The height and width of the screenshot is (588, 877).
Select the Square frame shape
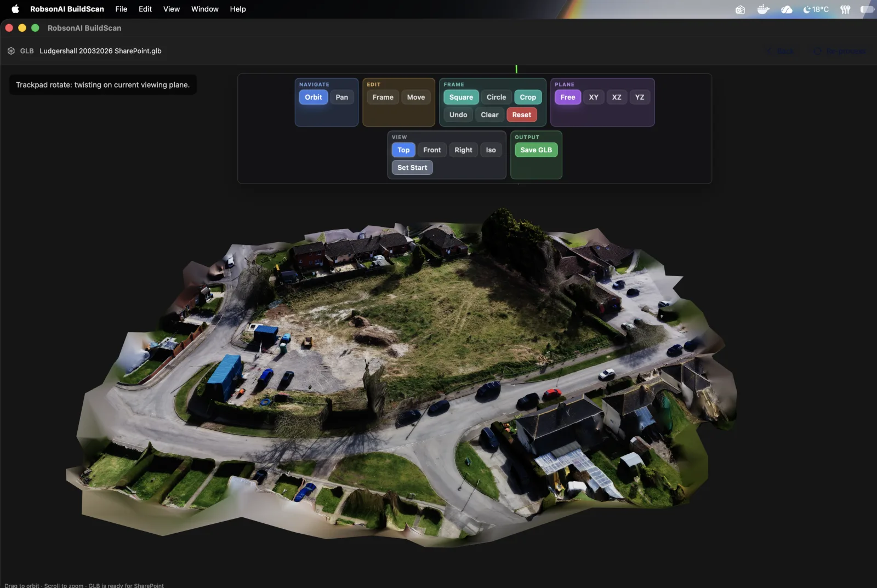461,97
